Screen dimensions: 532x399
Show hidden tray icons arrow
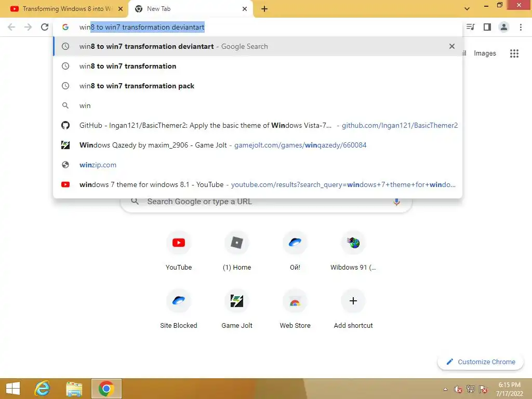point(445,389)
